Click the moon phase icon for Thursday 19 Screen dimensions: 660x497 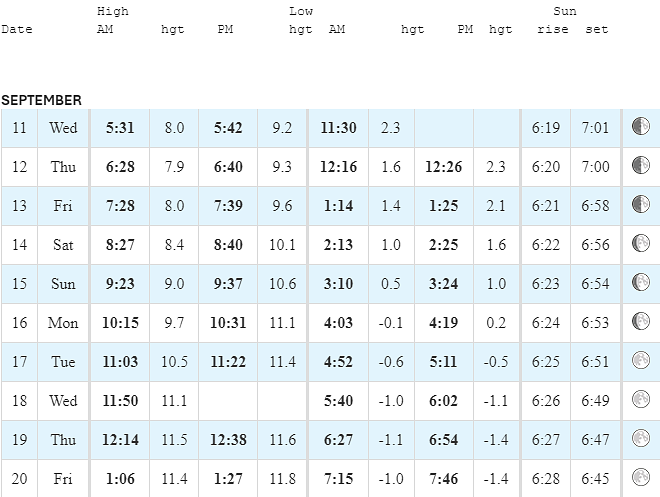[641, 438]
